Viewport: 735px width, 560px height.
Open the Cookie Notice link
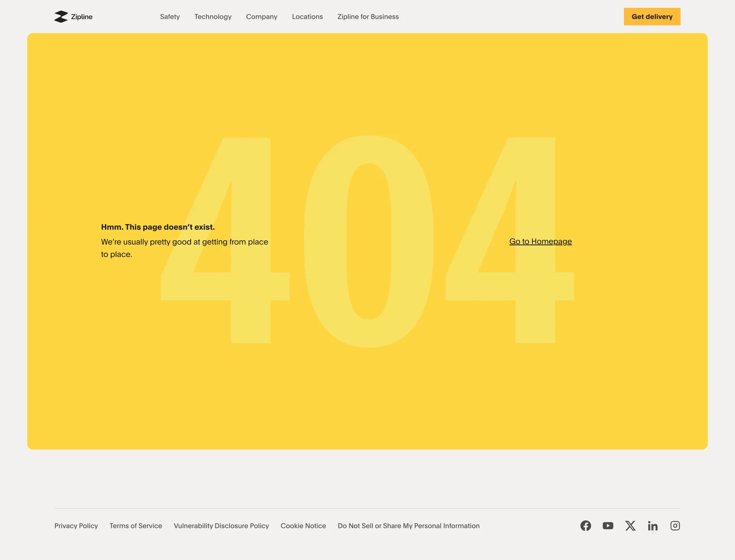coord(303,526)
